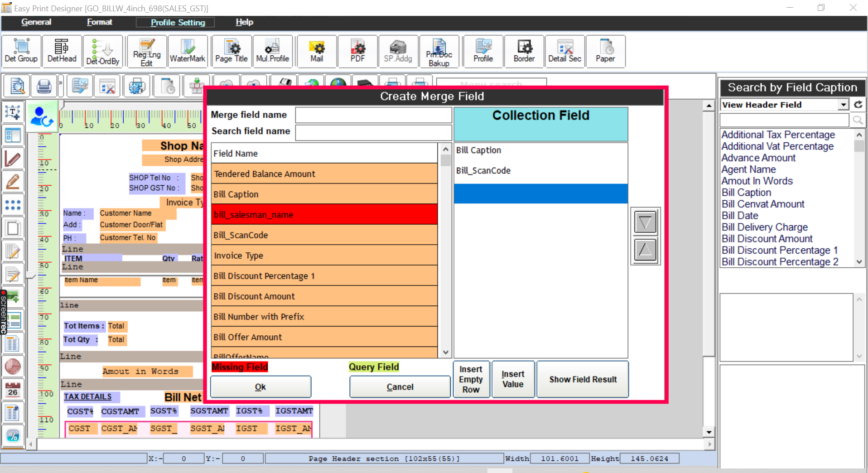Open the Mail tool
This screenshot has height=473, width=868.
point(316,51)
